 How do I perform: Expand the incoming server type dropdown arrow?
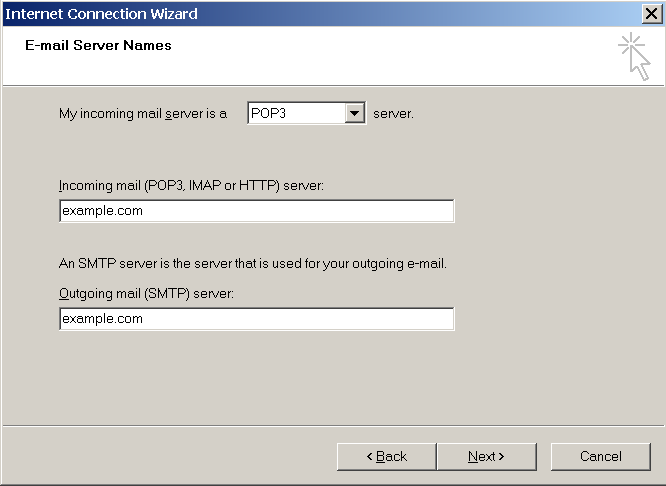pyautogui.click(x=355, y=113)
